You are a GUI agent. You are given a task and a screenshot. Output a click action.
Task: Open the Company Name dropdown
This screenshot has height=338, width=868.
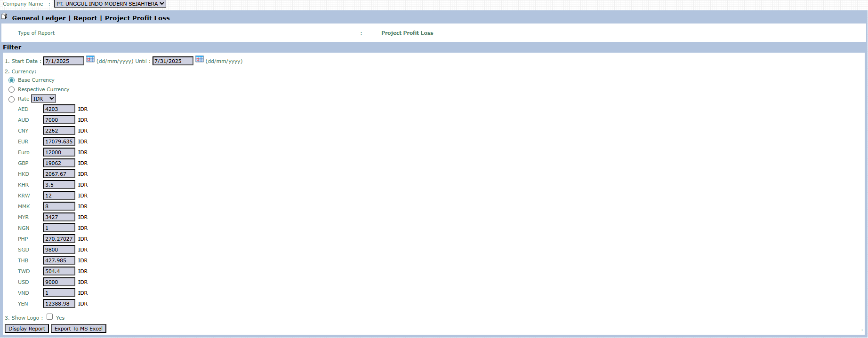pyautogui.click(x=110, y=4)
